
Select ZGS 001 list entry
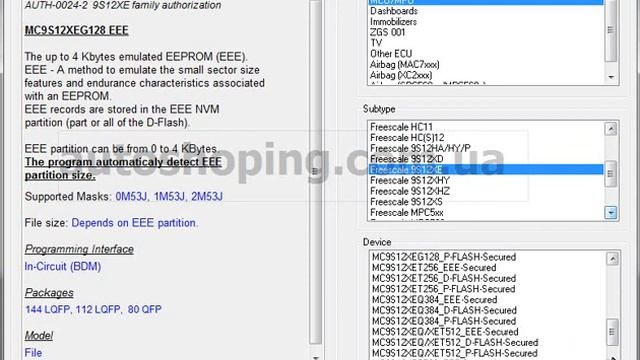[x=486, y=32]
